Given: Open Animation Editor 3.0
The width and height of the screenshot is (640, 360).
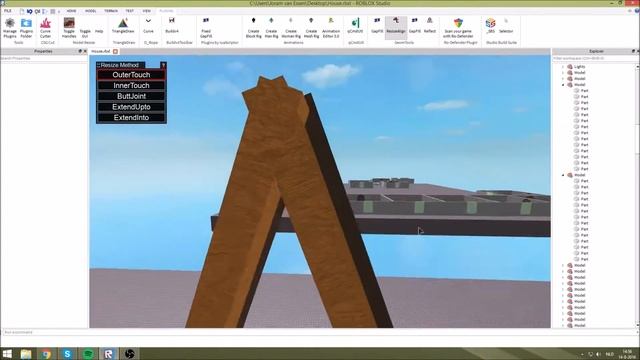Looking at the screenshot, I should point(331,28).
